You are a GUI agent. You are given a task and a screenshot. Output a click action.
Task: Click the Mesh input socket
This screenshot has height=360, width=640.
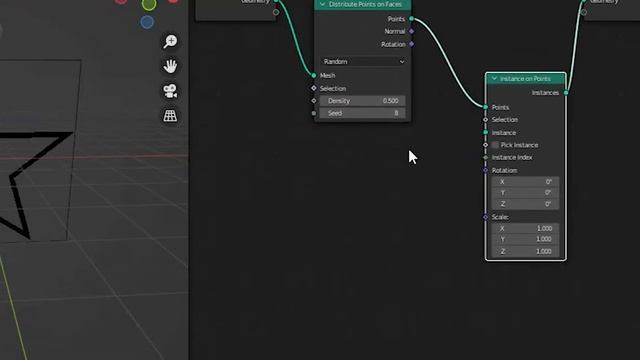(313, 76)
